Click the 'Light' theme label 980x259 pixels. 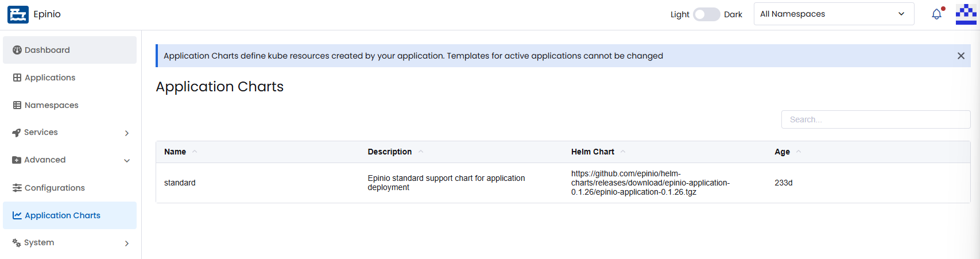(x=680, y=14)
